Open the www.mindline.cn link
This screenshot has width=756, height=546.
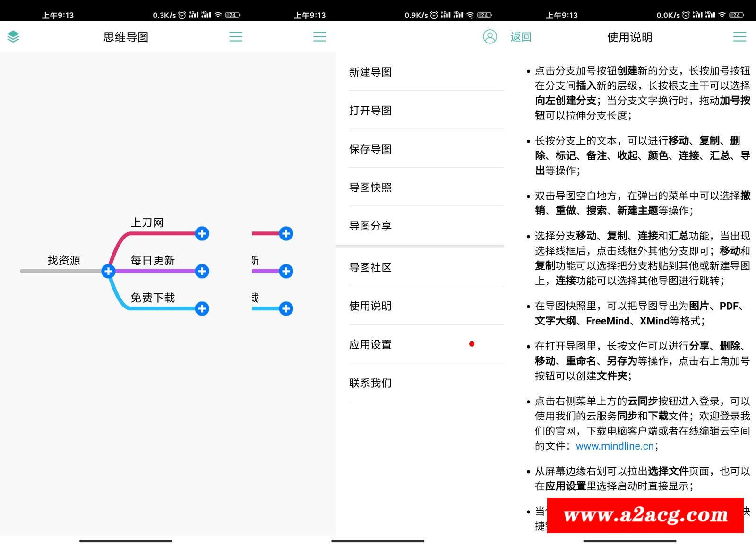tap(614, 446)
